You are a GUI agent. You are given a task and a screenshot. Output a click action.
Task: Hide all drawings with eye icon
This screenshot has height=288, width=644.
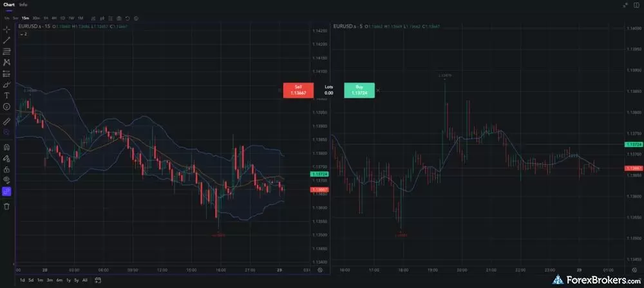point(6,180)
